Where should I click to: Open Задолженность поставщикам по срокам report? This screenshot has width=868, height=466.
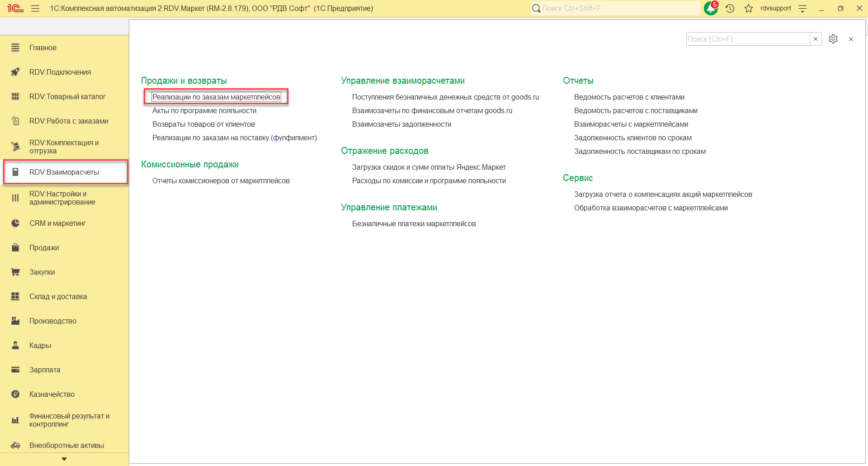pyautogui.click(x=640, y=151)
